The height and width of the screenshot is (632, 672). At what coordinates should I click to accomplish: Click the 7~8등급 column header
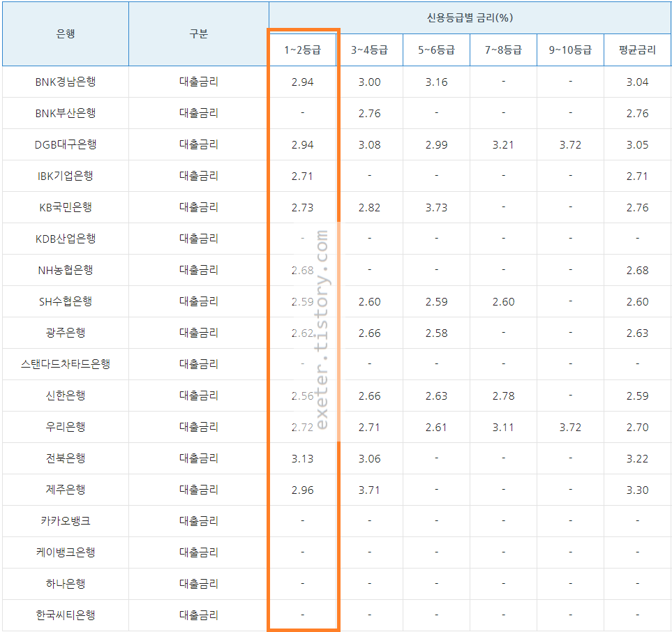(503, 50)
